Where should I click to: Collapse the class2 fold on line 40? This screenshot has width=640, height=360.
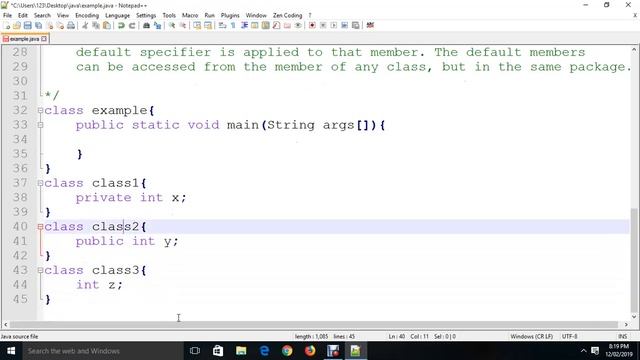point(40,227)
